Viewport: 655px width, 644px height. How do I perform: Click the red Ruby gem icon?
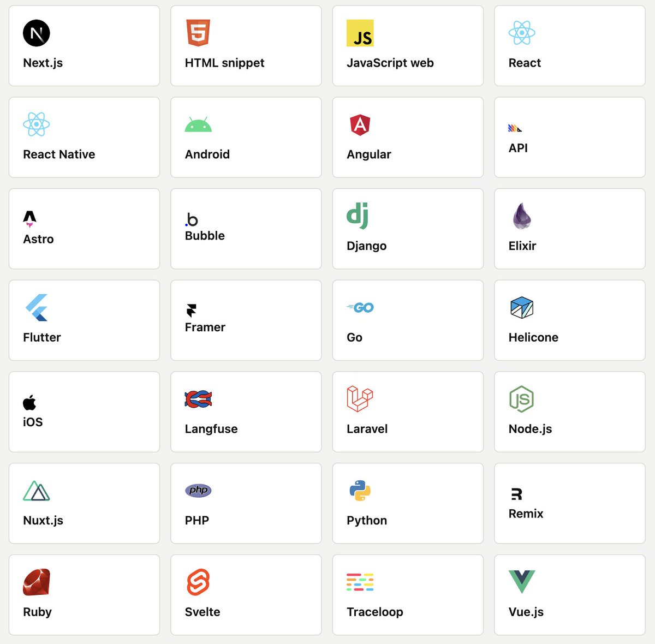[37, 582]
